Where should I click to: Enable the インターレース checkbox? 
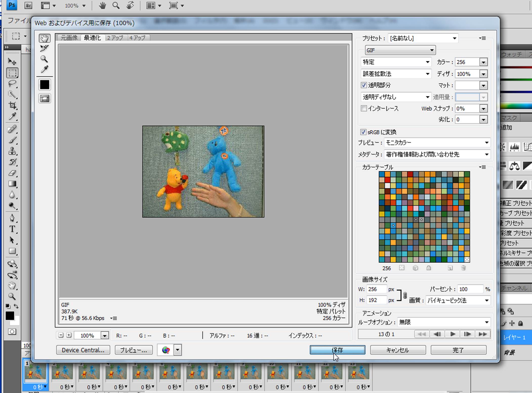tap(364, 108)
